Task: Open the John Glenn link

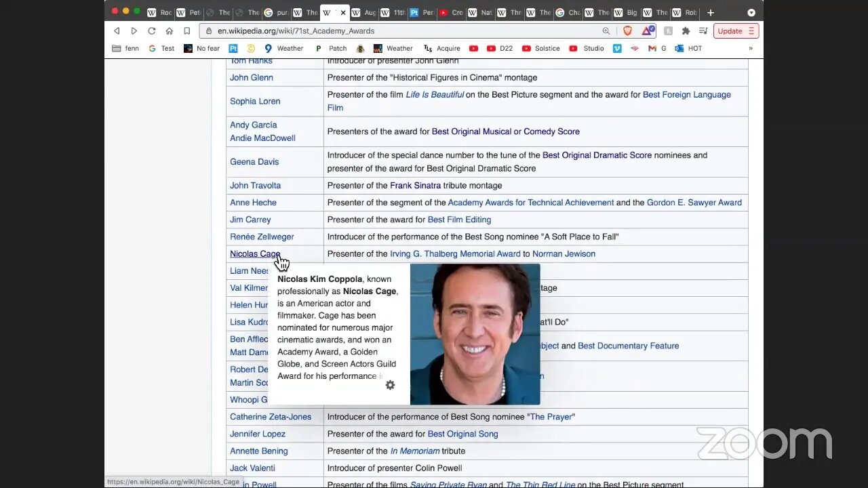Action: (x=252, y=77)
